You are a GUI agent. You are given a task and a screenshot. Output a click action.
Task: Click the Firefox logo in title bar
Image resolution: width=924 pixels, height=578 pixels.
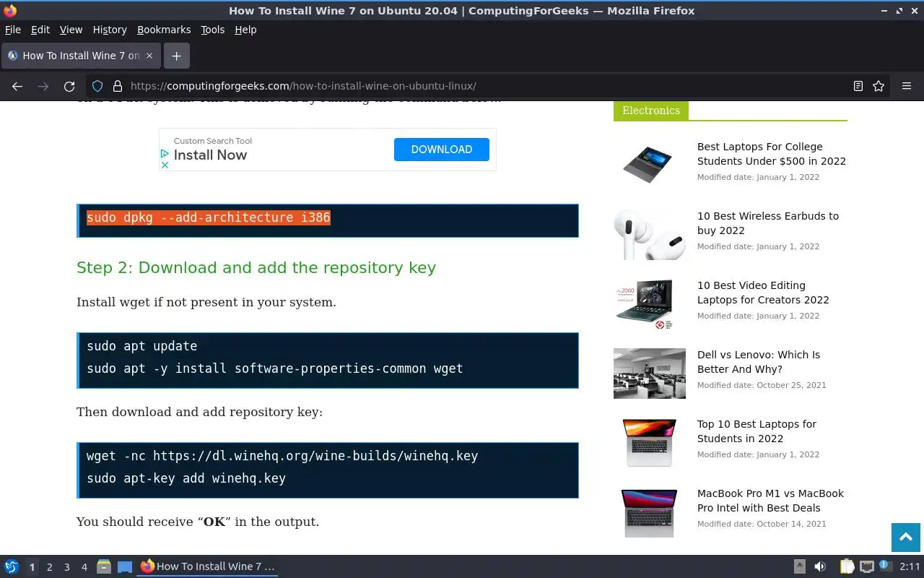pos(9,11)
